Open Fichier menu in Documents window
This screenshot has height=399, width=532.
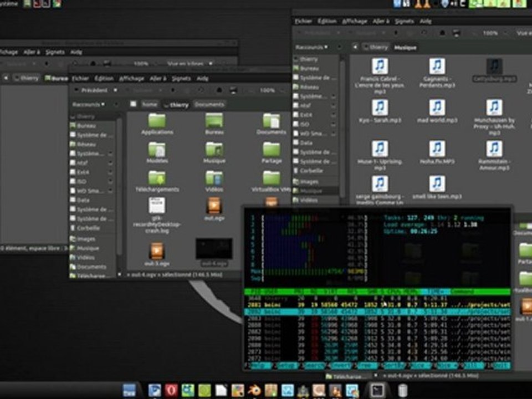coord(80,79)
